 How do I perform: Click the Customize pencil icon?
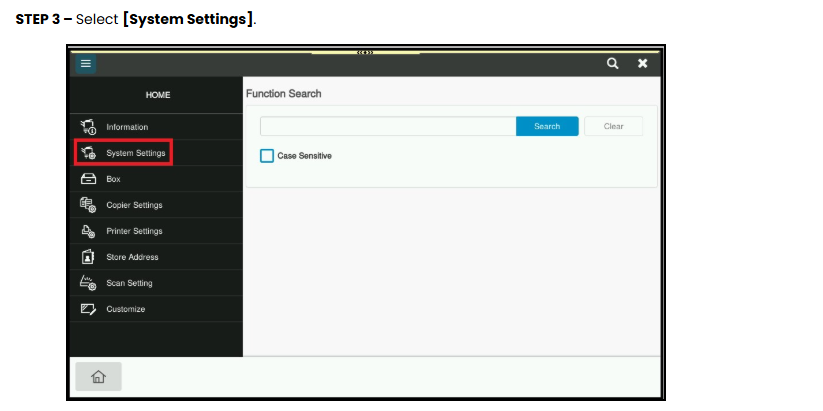(x=88, y=309)
